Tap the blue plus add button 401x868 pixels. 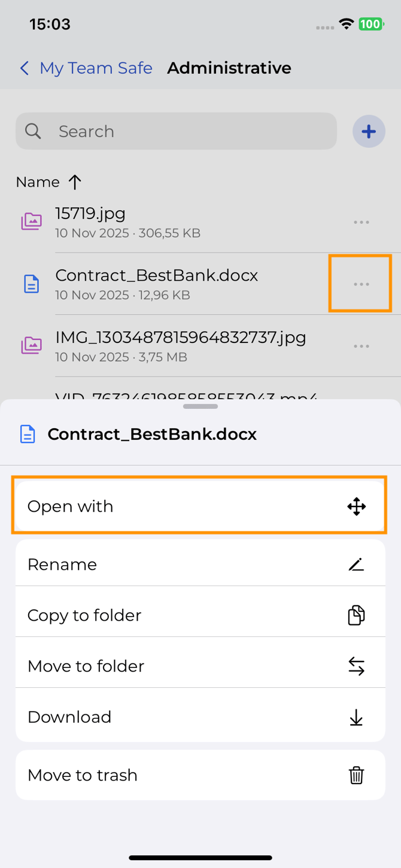coord(369,131)
